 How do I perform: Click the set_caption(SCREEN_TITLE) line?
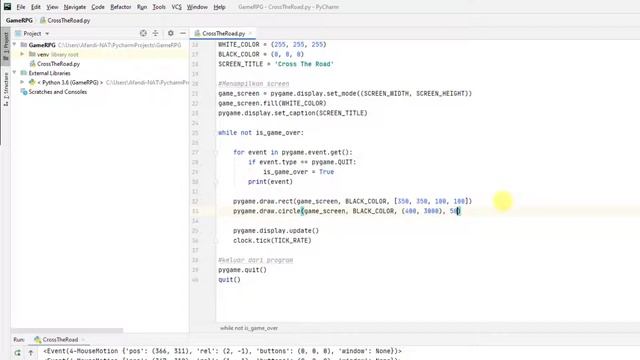pyautogui.click(x=293, y=113)
